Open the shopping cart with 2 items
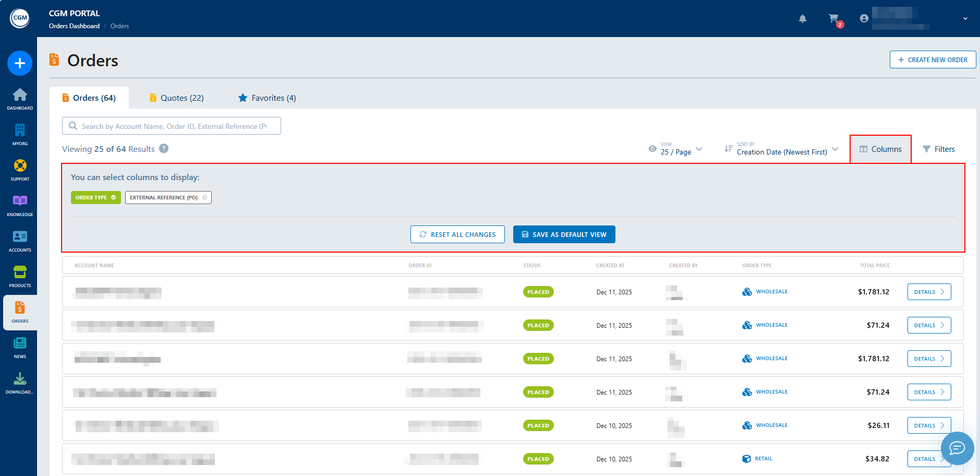The width and height of the screenshot is (980, 476). tap(834, 19)
